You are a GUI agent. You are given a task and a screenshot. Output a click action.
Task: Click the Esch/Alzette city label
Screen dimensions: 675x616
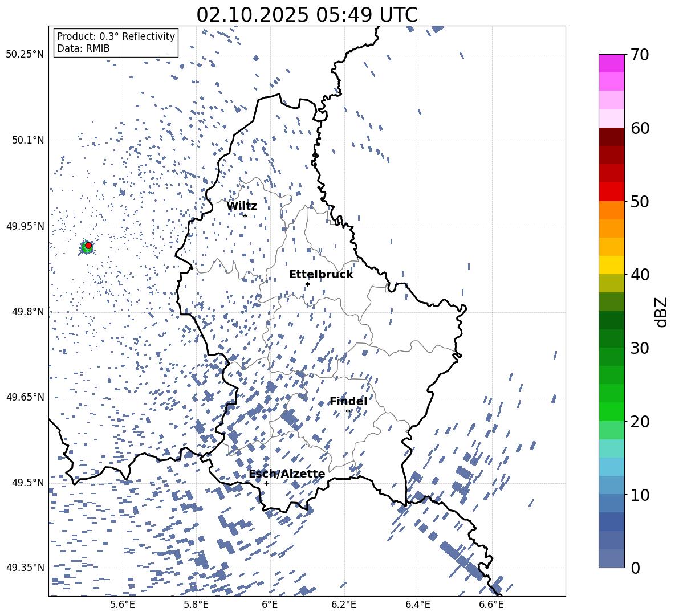click(287, 474)
